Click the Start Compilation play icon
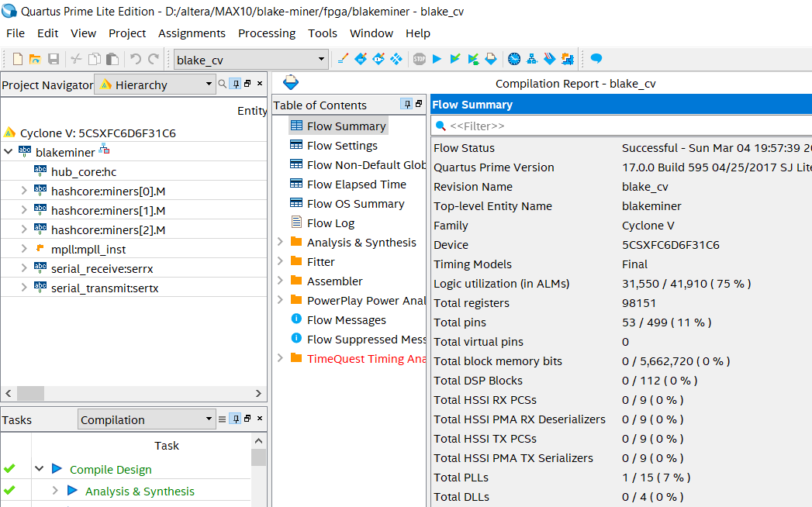This screenshot has height=507, width=812. (437, 59)
